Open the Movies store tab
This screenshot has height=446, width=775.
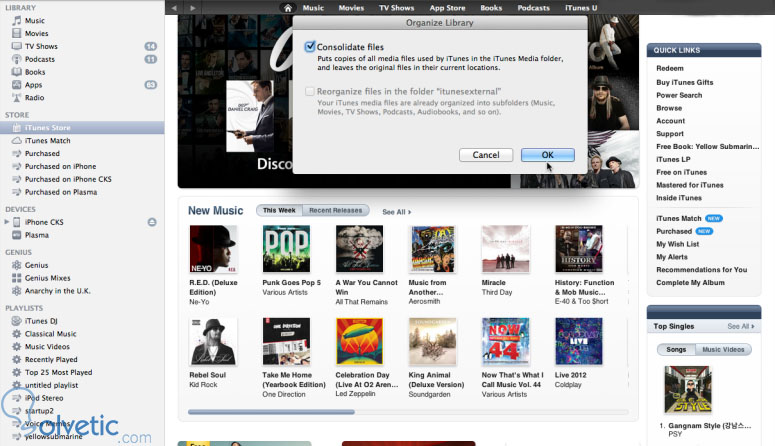(x=351, y=8)
